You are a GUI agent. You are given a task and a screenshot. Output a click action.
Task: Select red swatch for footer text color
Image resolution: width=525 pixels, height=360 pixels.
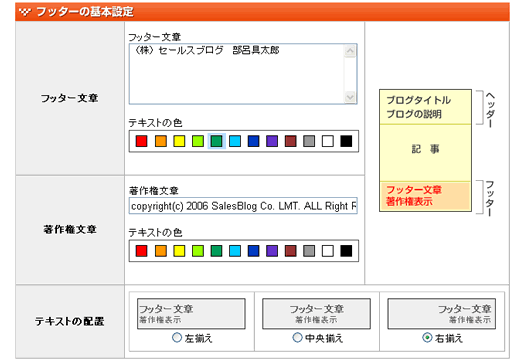click(141, 141)
